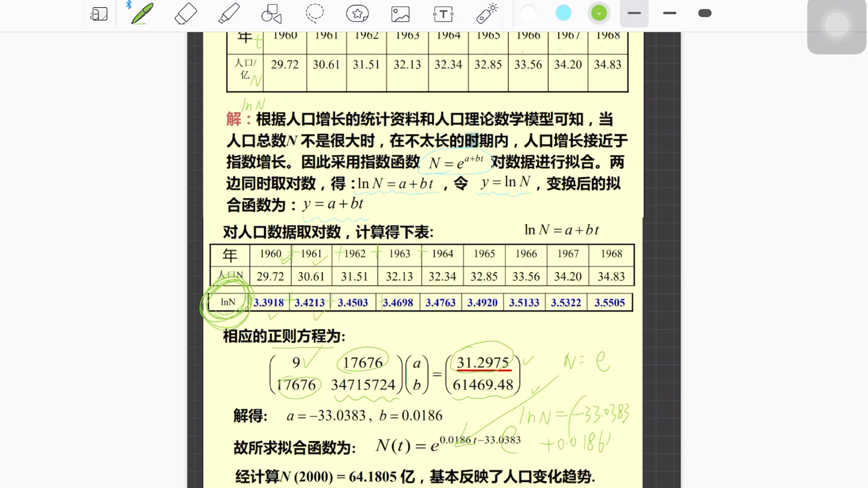Select the Text box tool
868x488 pixels.
point(444,14)
